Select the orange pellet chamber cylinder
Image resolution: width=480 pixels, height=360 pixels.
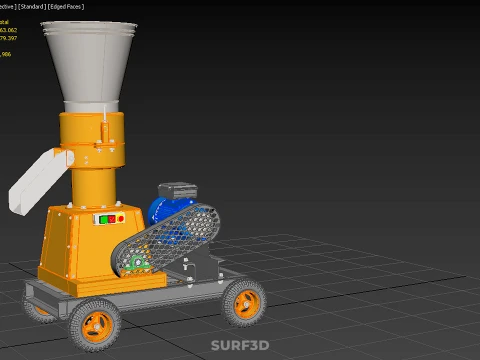[93, 140]
